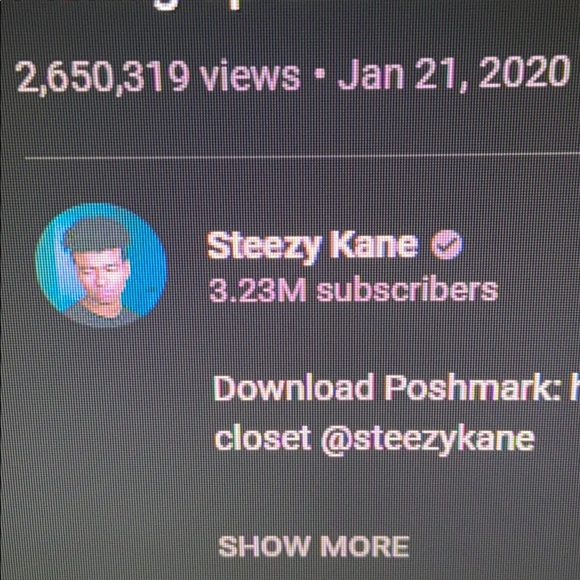
Task: Click the Jan 21, 2020 upload date
Action: point(453,74)
